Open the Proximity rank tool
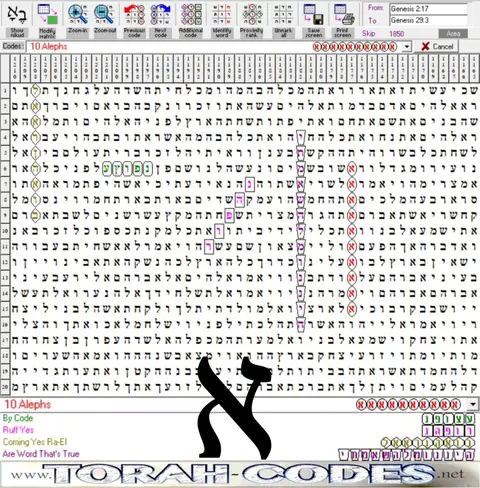The height and width of the screenshot is (488, 480). (x=252, y=14)
